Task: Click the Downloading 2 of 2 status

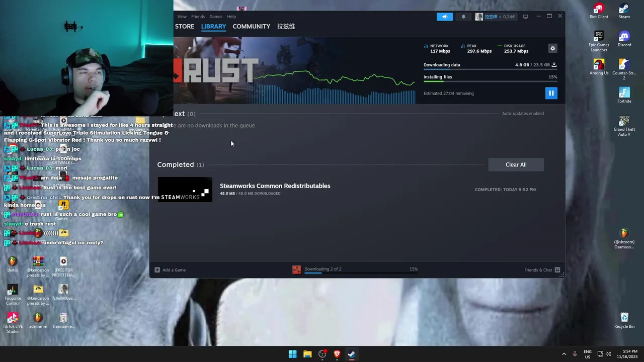Action: (323, 269)
